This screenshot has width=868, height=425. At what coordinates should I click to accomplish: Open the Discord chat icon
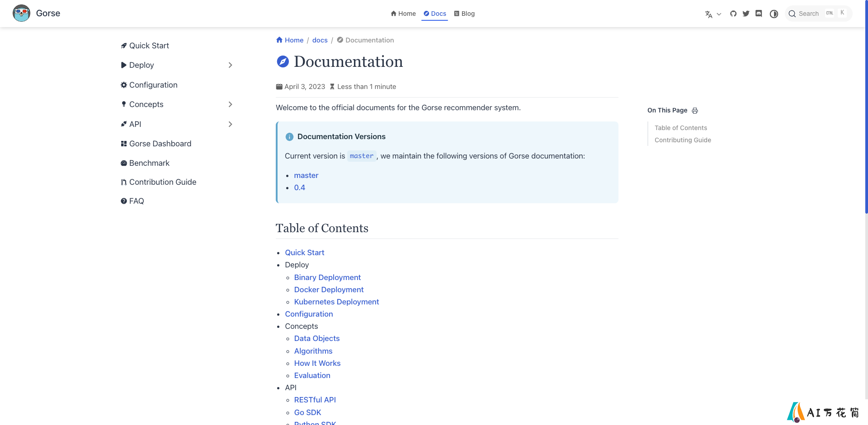click(x=759, y=14)
